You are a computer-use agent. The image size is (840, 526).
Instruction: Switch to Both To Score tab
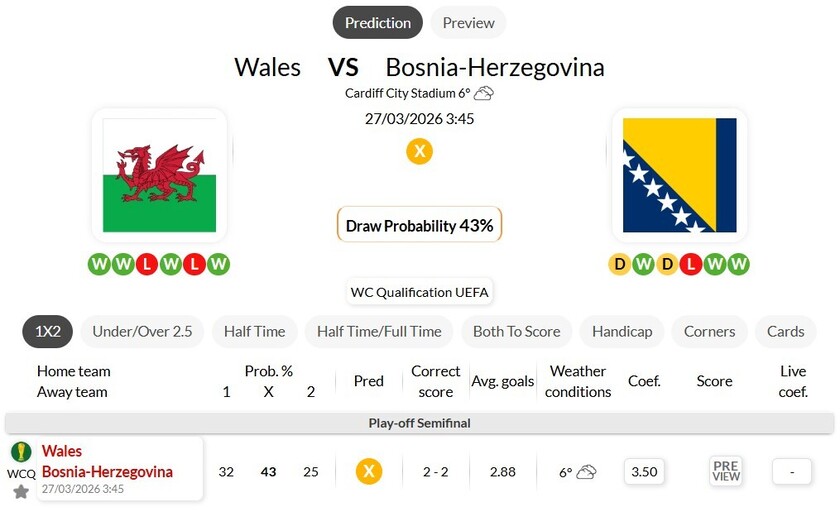pos(516,332)
